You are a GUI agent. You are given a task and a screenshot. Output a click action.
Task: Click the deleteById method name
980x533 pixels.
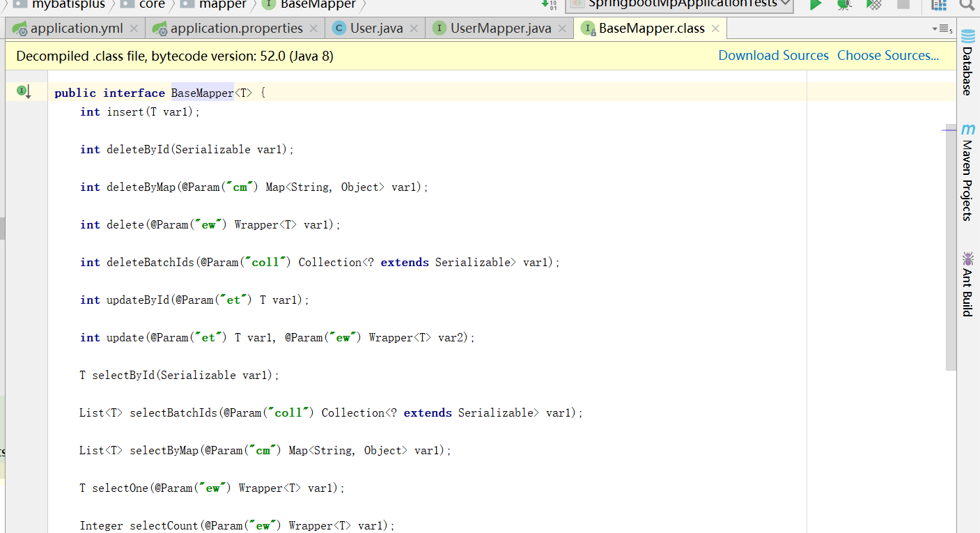pos(138,149)
